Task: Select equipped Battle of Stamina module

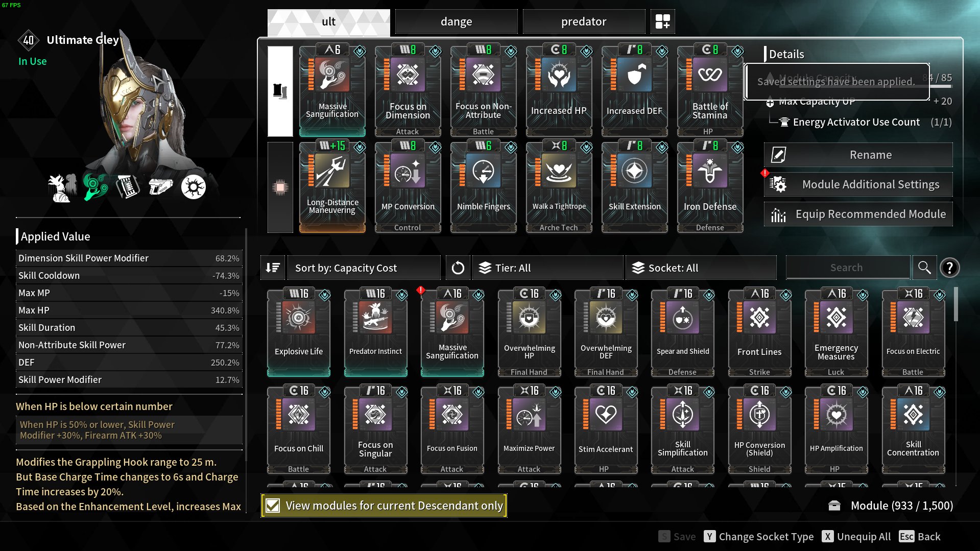Action: pyautogui.click(x=710, y=90)
